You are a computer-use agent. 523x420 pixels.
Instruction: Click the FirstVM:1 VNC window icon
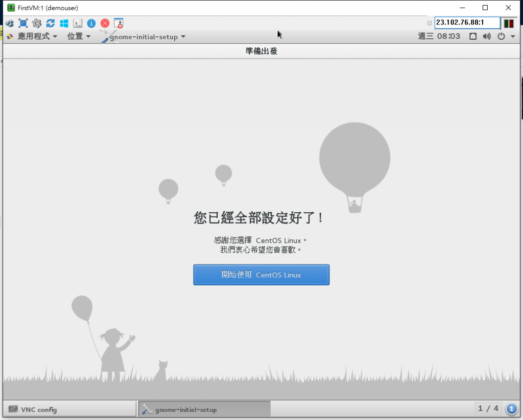[x=11, y=8]
